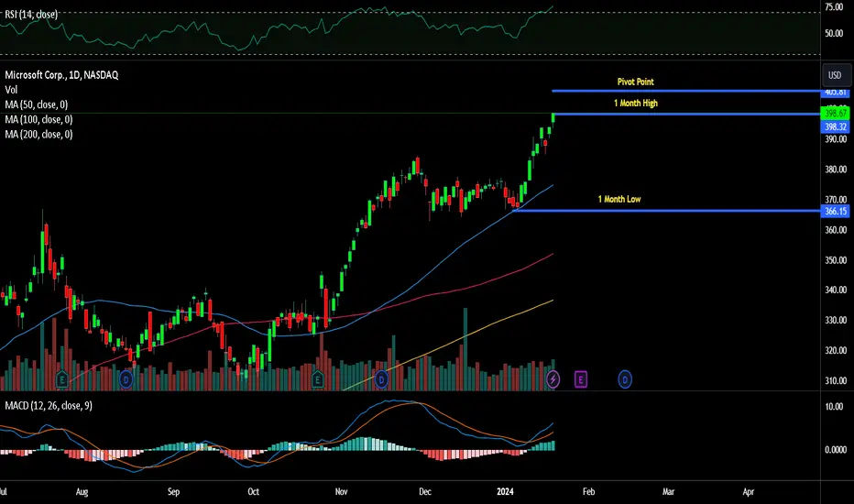
Task: Click 75.00 on the RSI scale
Action: (x=834, y=7)
